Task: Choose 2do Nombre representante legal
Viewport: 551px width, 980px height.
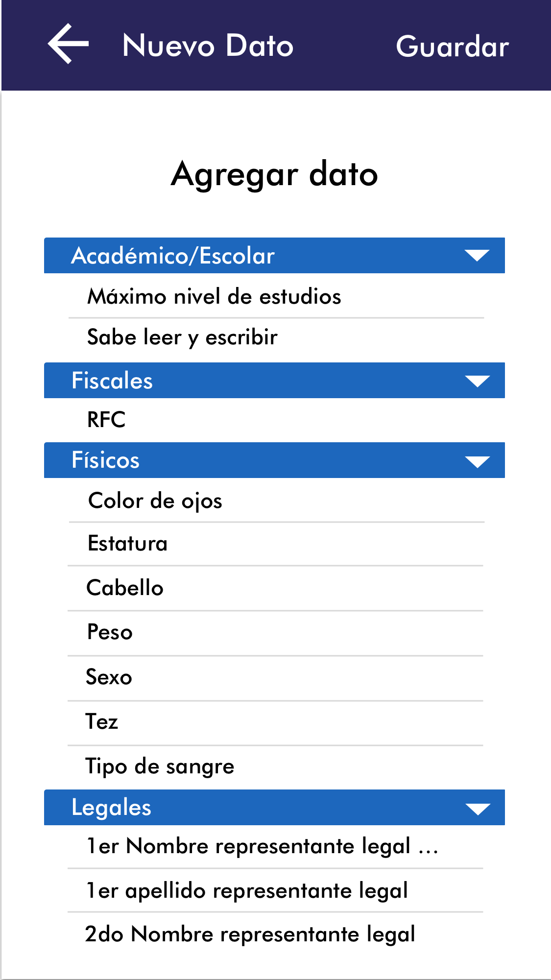Action: [250, 934]
